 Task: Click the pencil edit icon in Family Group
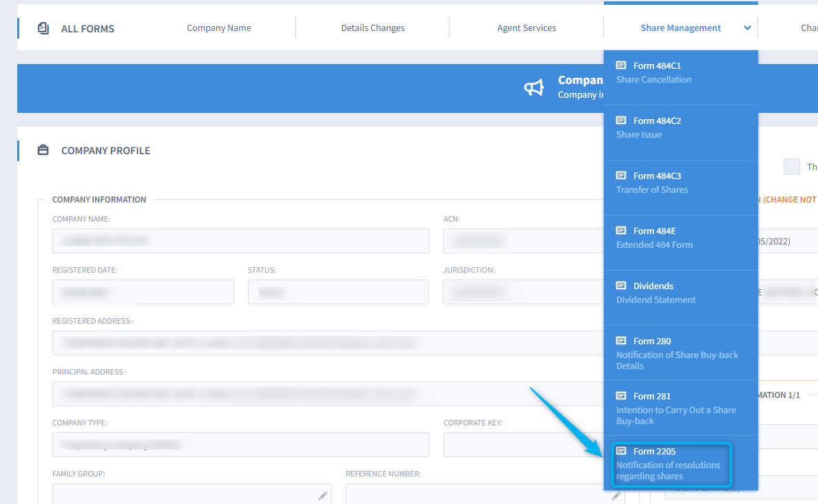(322, 496)
